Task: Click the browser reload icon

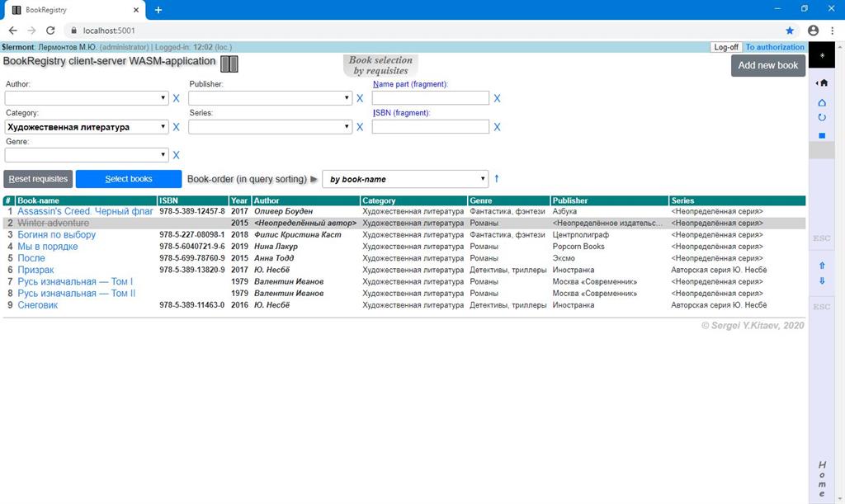Action: coord(50,30)
